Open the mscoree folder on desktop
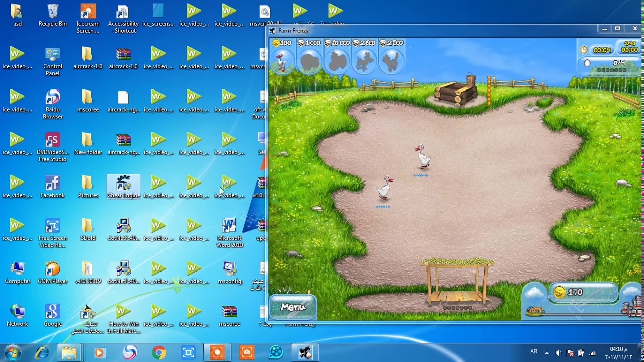This screenshot has height=362, width=644. point(88,101)
